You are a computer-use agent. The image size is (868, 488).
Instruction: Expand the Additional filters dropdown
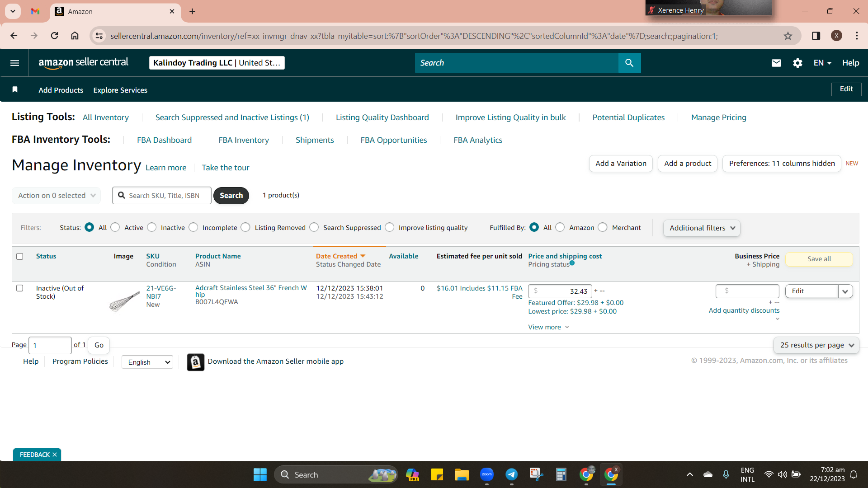click(702, 228)
